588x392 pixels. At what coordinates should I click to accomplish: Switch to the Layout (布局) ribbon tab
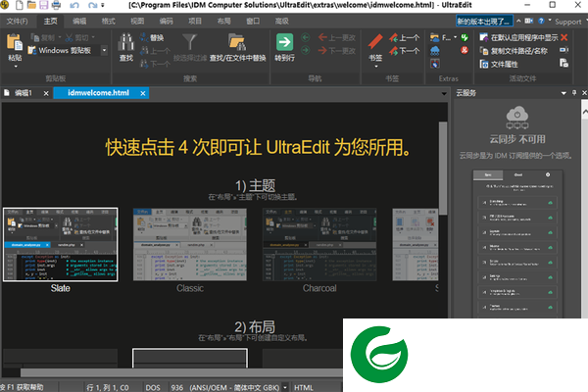223,22
